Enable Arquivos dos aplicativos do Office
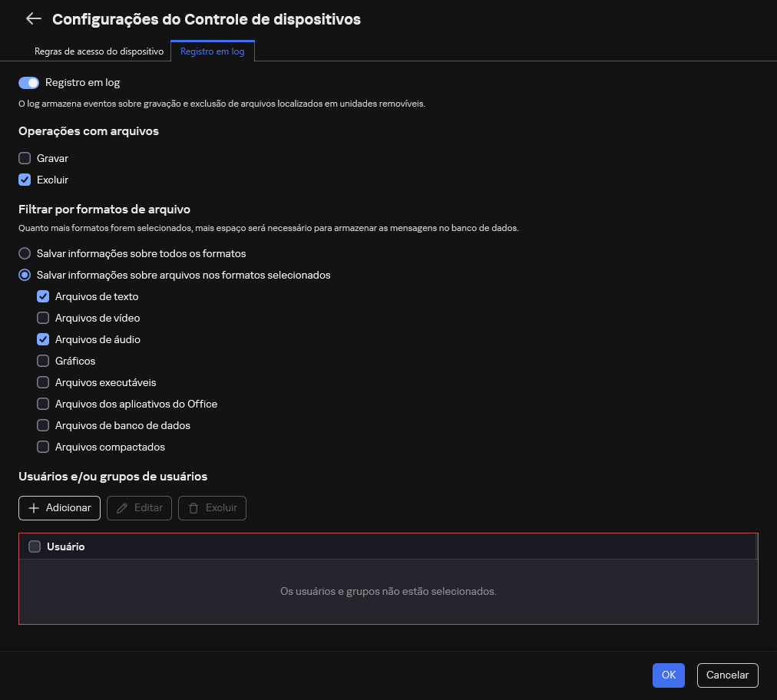777x700 pixels. point(43,404)
